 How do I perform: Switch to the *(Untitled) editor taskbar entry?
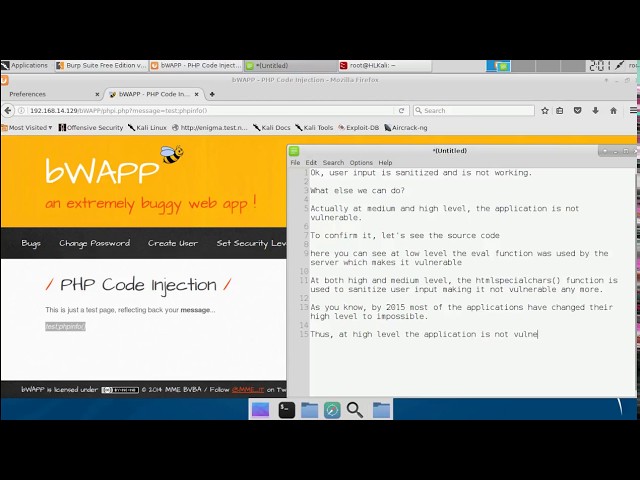291,65
